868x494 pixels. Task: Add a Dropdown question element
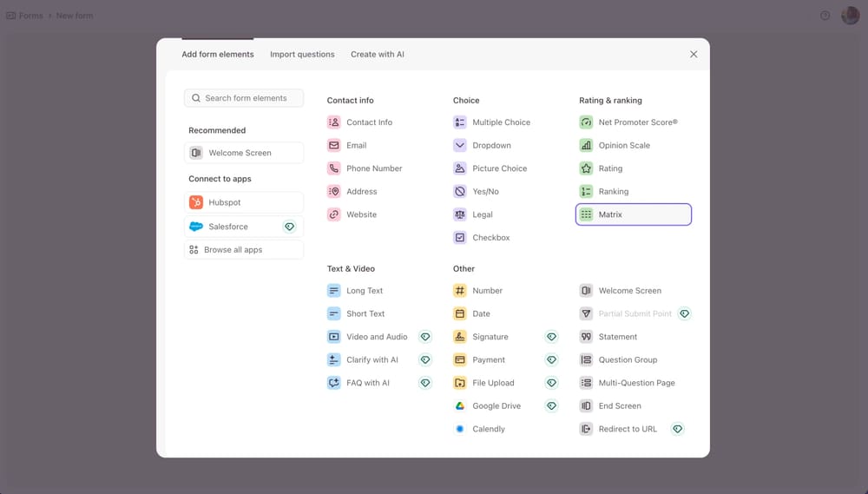click(x=491, y=146)
